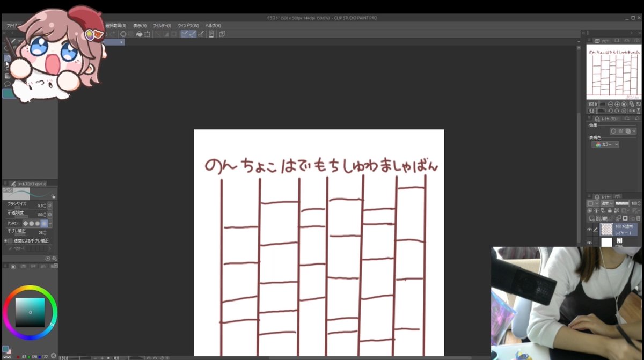Select the weak anti-aliasing option

pos(32,224)
